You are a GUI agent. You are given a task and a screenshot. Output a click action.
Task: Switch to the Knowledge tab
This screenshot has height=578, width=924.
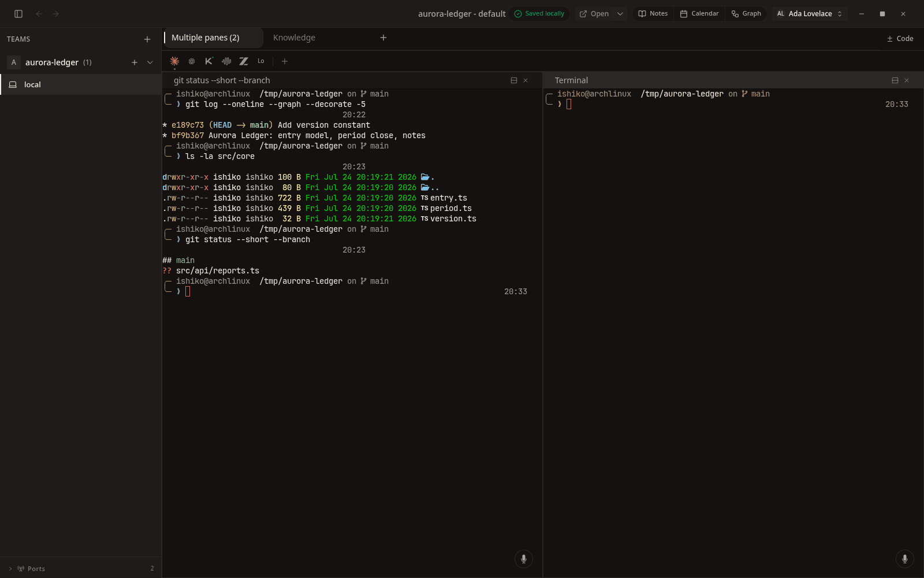tap(294, 38)
